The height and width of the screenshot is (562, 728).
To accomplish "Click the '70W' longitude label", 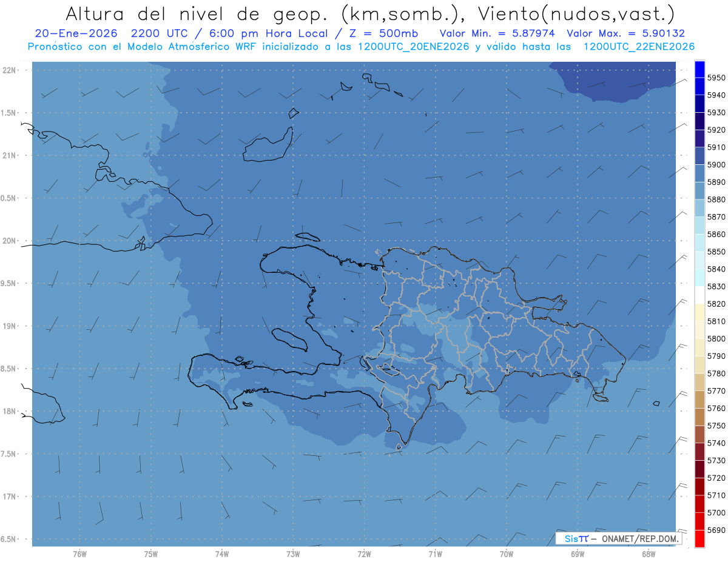I will 507,554.
